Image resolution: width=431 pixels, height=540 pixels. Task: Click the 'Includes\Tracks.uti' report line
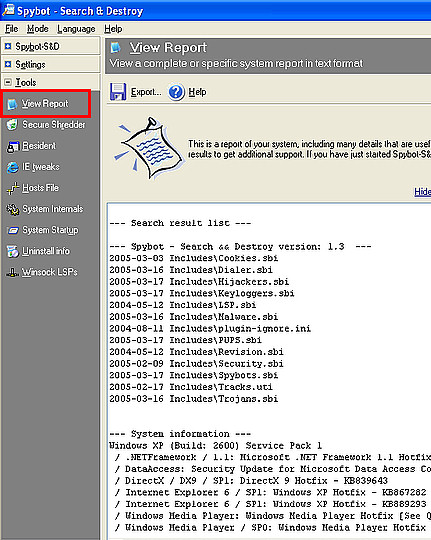coord(191,387)
